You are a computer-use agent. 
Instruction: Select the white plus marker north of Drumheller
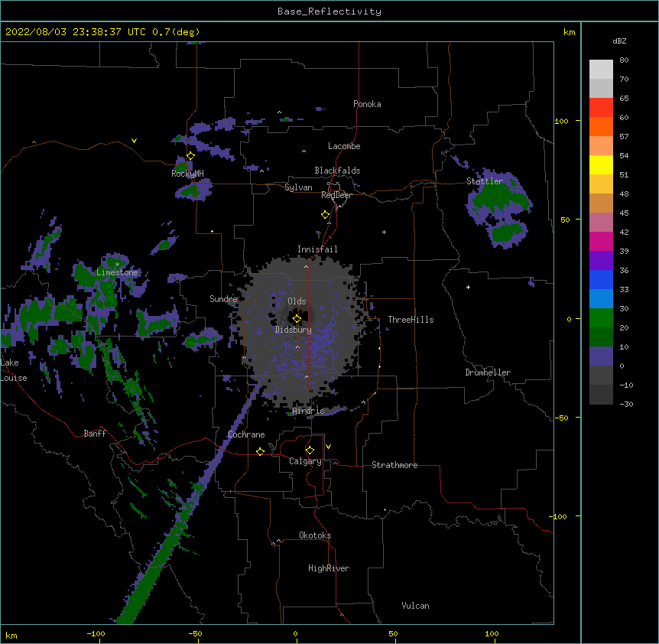[468, 287]
